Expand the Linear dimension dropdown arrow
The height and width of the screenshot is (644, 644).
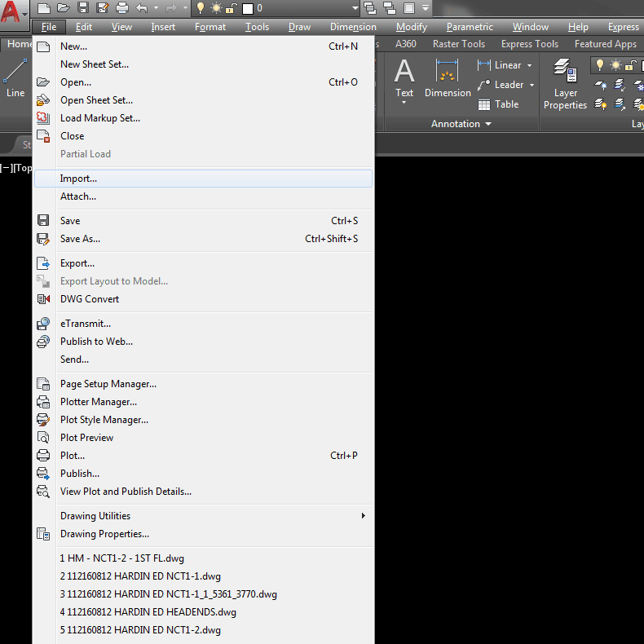530,65
